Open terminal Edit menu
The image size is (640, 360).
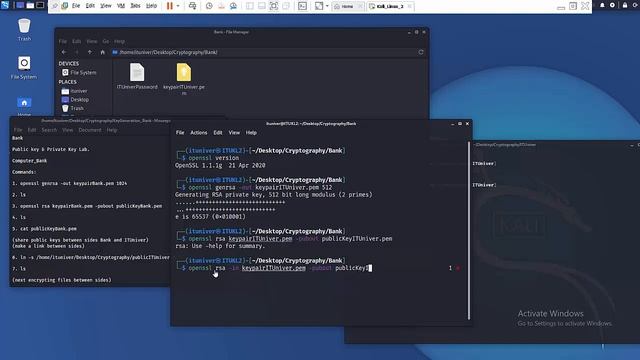click(x=218, y=133)
